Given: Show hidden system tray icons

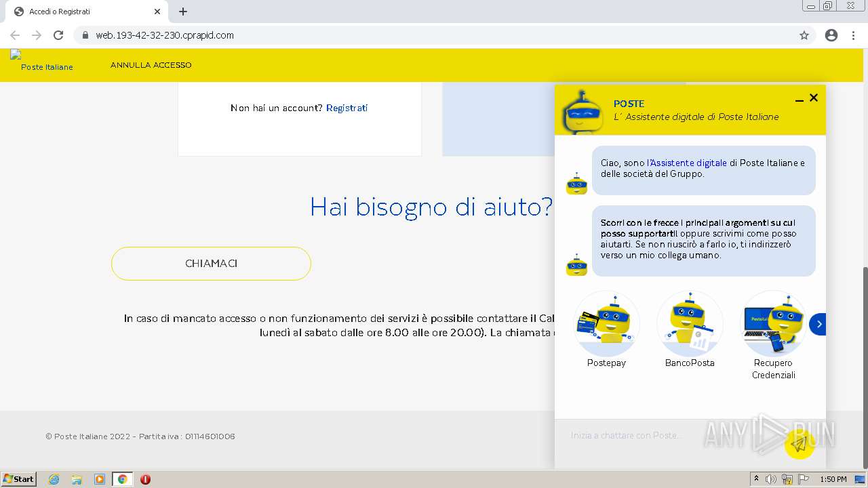Looking at the screenshot, I should 756,479.
